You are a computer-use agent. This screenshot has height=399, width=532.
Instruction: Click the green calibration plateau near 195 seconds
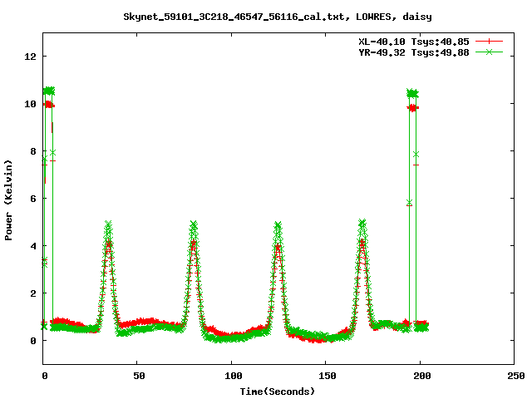coord(412,93)
